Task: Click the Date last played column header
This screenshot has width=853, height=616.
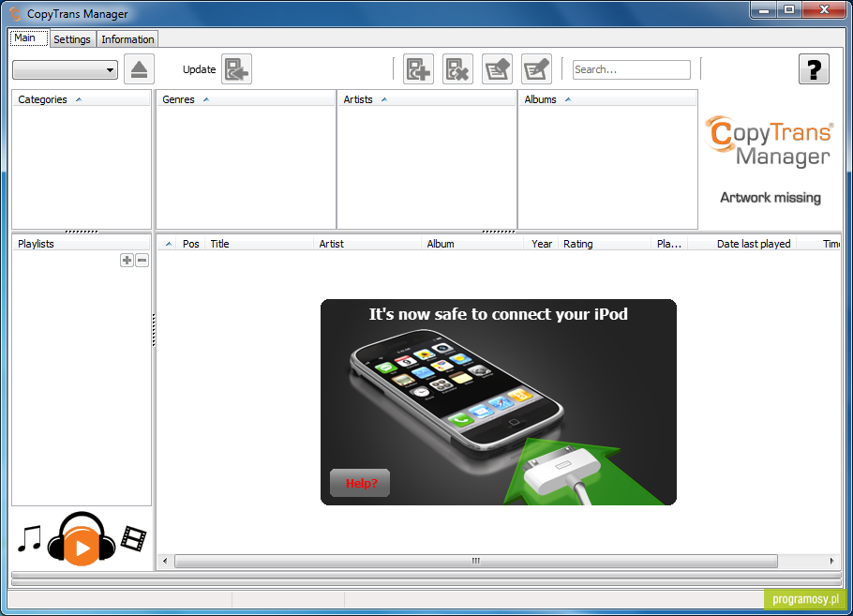Action: tap(742, 244)
